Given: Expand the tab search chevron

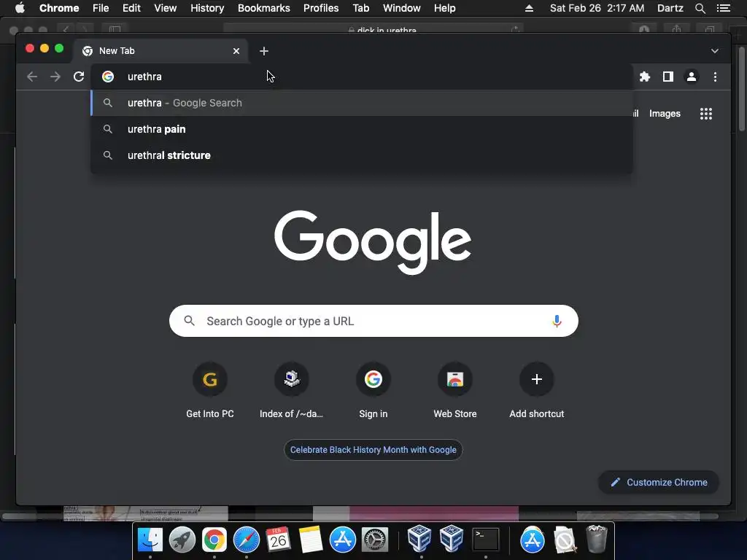Looking at the screenshot, I should click(715, 51).
